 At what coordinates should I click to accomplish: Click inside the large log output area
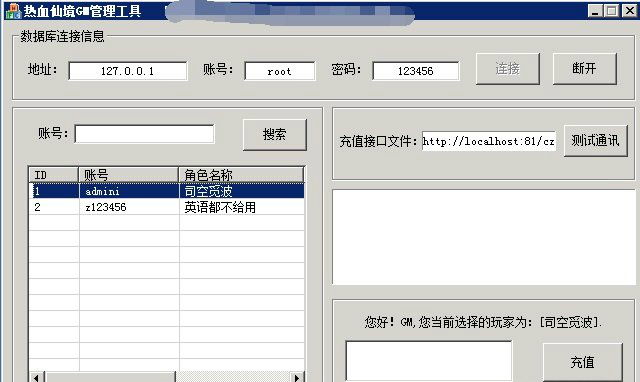pyautogui.click(x=484, y=237)
